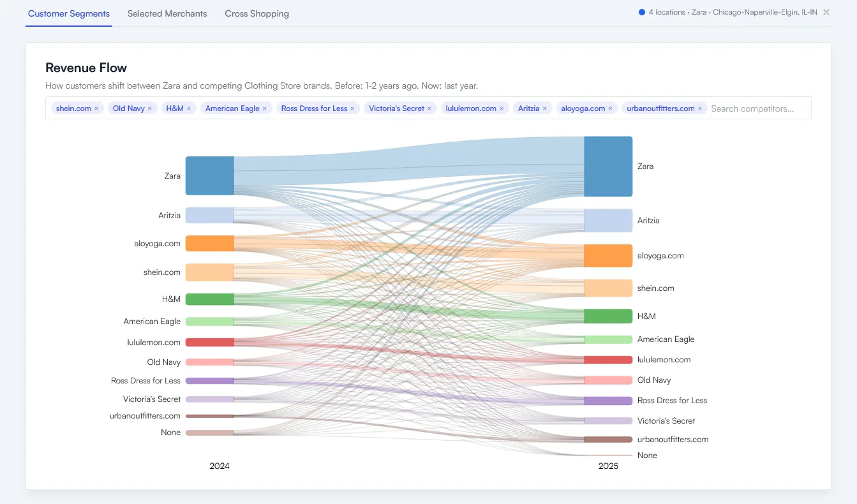This screenshot has width=857, height=504.
Task: Remove the Old Navy competitor chip
Action: [x=150, y=108]
